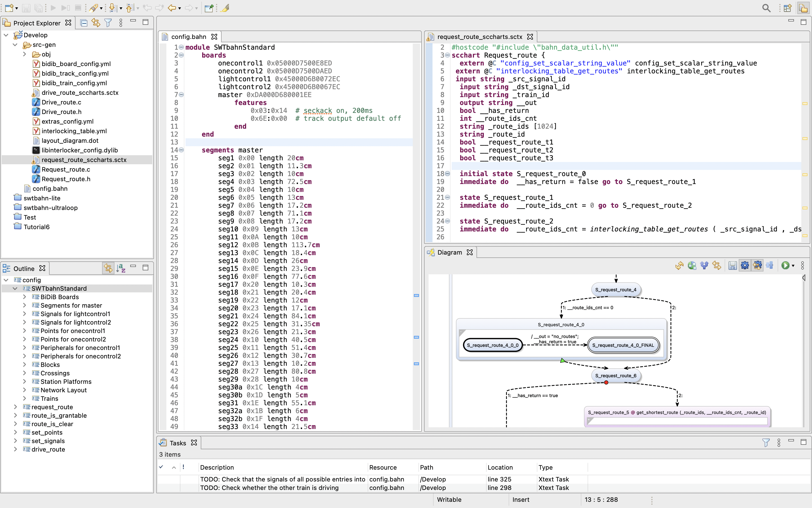812x508 pixels.
Task: Navigate back with the yellow arrow
Action: [172, 8]
